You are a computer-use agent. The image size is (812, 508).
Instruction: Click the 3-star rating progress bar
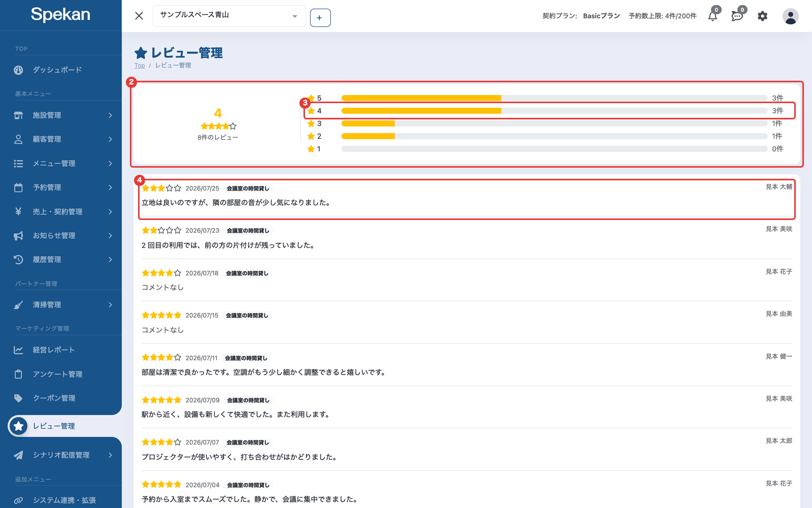point(554,123)
